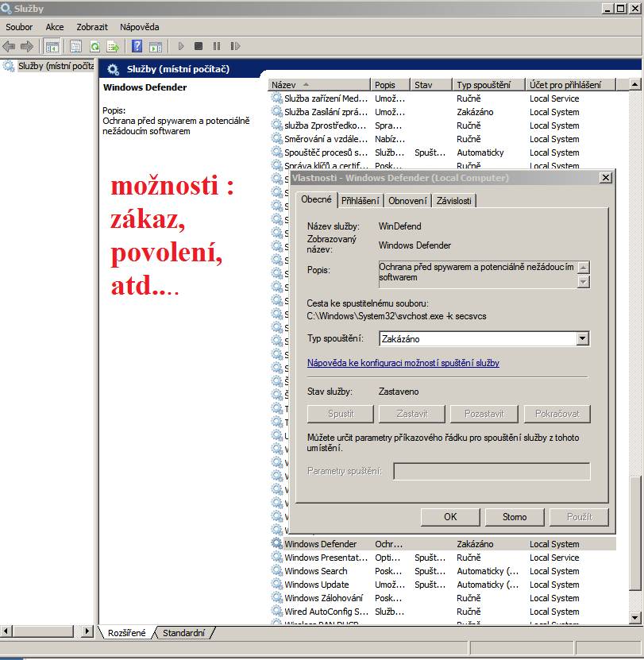
Task: Open the Akce menu
Action: click(x=55, y=27)
